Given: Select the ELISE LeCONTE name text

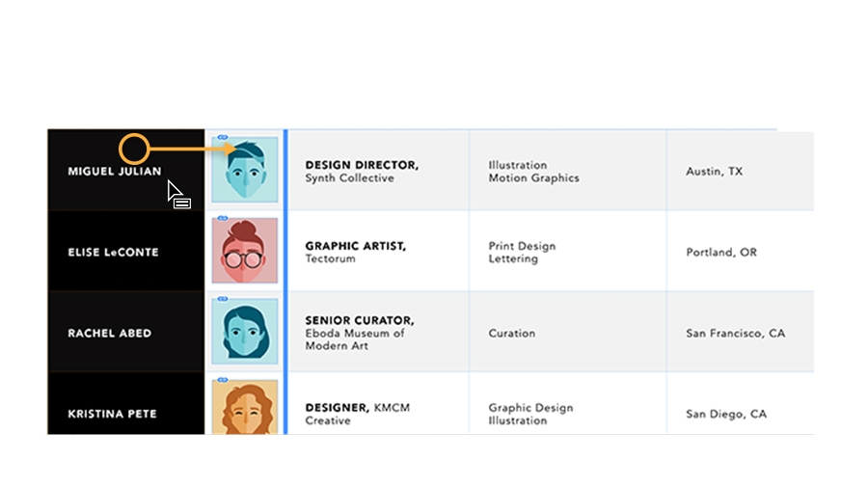Looking at the screenshot, I should point(113,253).
